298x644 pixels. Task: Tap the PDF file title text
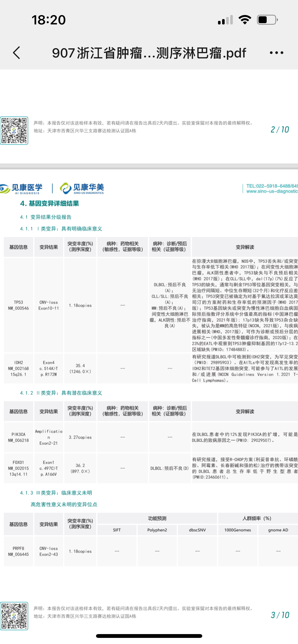coord(149,53)
